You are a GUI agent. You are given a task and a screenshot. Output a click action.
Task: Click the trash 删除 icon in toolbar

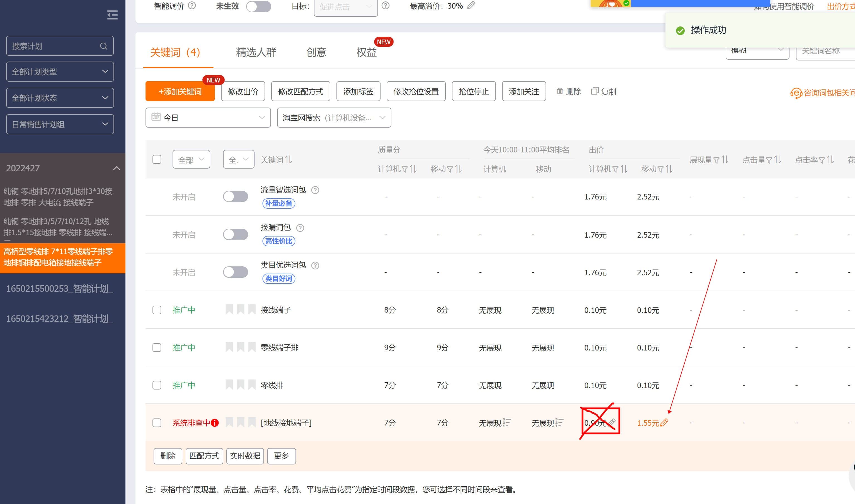tap(560, 91)
